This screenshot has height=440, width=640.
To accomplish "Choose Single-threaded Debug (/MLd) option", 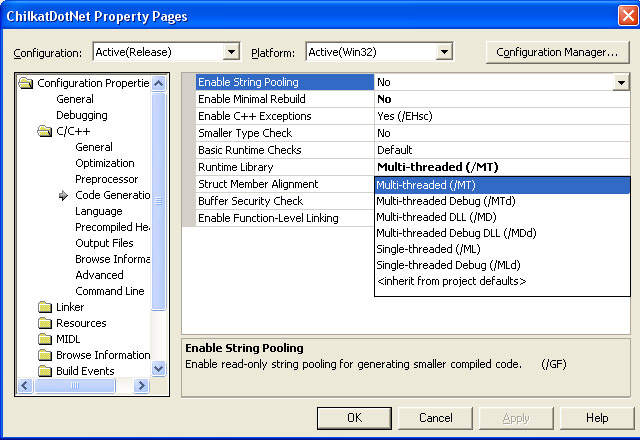I will 502,265.
